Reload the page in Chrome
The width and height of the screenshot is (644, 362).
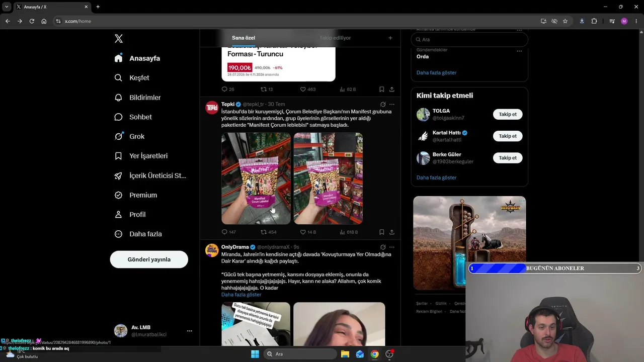(32, 21)
